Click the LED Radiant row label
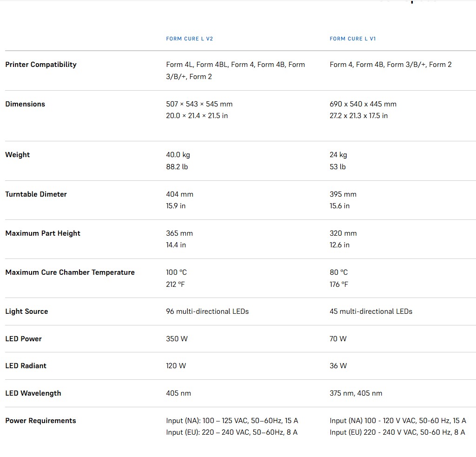Screen dimensions: 476x457 tap(26, 366)
